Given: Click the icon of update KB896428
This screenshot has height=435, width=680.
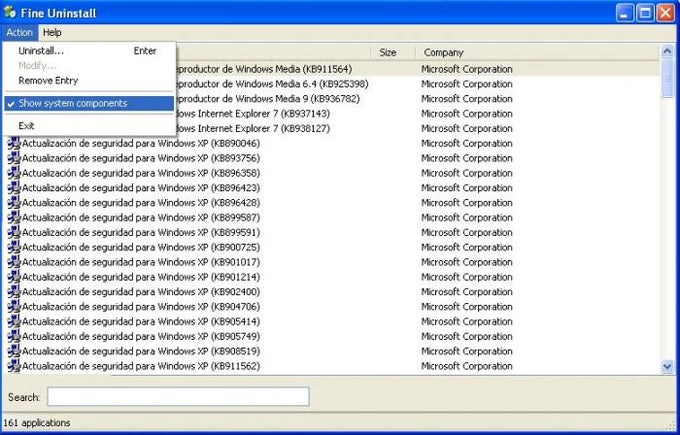Looking at the screenshot, I should point(14,203).
